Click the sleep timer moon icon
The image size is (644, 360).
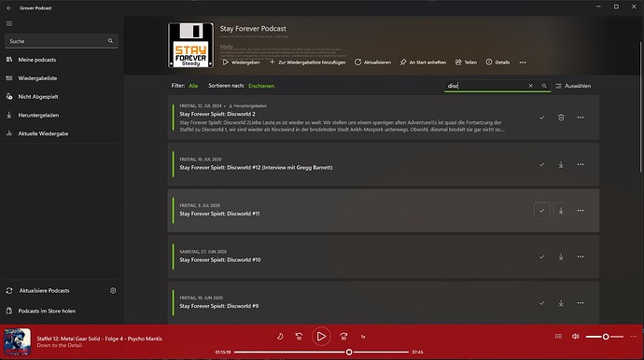280,336
